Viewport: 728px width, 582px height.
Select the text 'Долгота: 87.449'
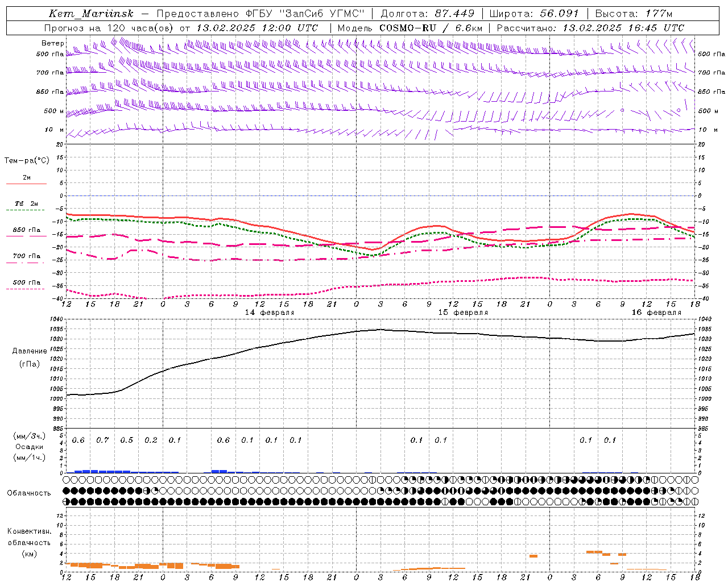tap(427, 14)
